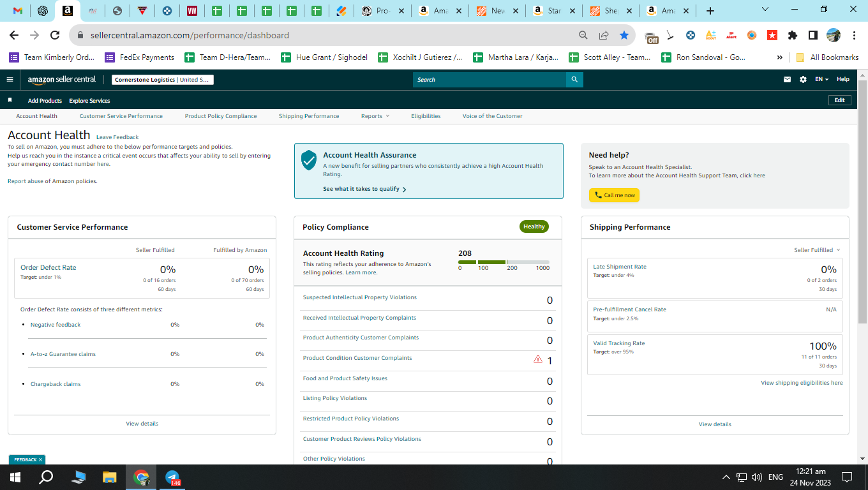View details under Shipping Performance

click(x=715, y=424)
